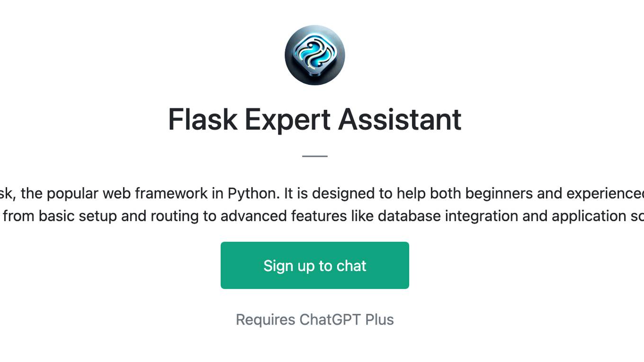Click the word 'Requires' below the button

(x=266, y=320)
